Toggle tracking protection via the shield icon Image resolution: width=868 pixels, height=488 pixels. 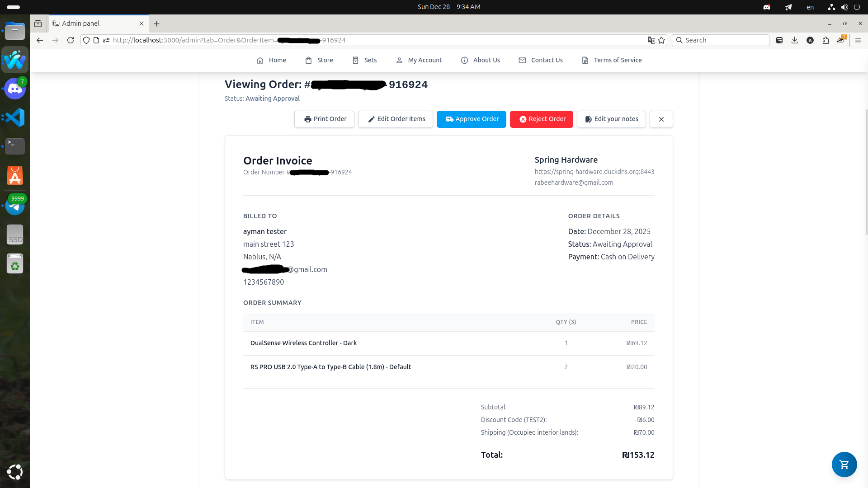(x=86, y=40)
